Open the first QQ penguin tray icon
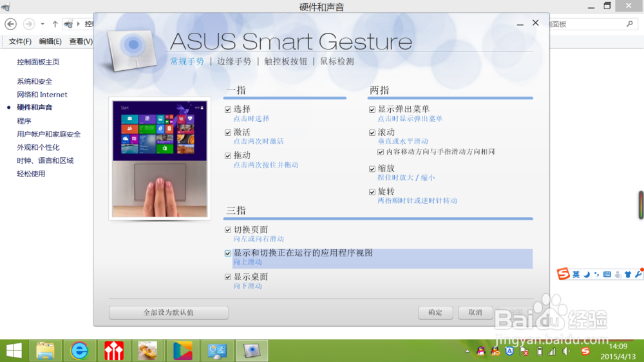This screenshot has height=362, width=644. pyautogui.click(x=480, y=351)
